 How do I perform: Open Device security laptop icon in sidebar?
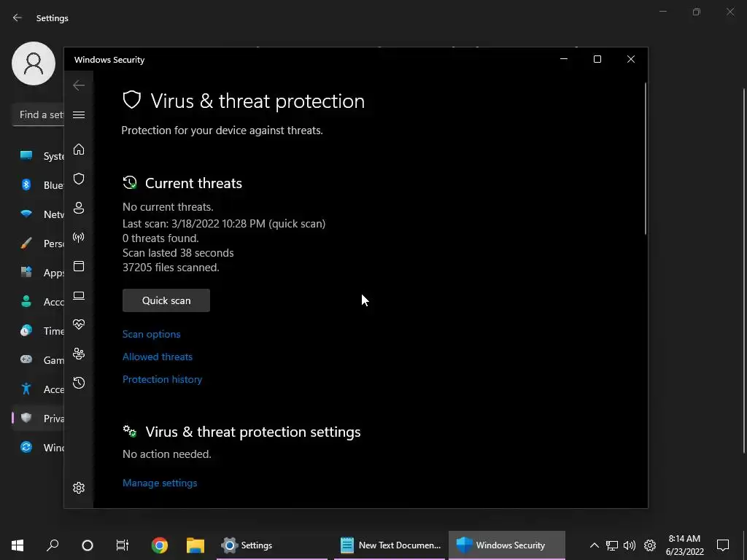pos(79,296)
